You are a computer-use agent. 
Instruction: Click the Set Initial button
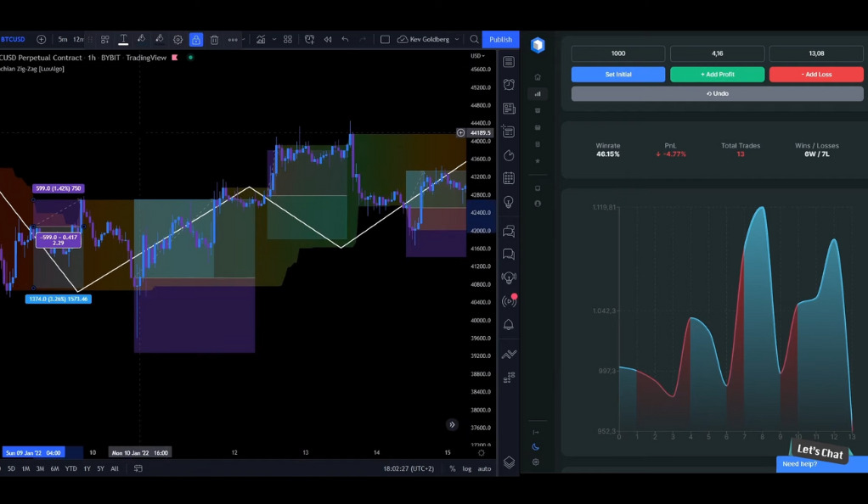(617, 75)
